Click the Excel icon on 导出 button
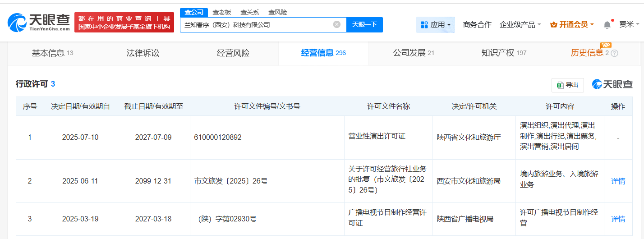 point(560,85)
